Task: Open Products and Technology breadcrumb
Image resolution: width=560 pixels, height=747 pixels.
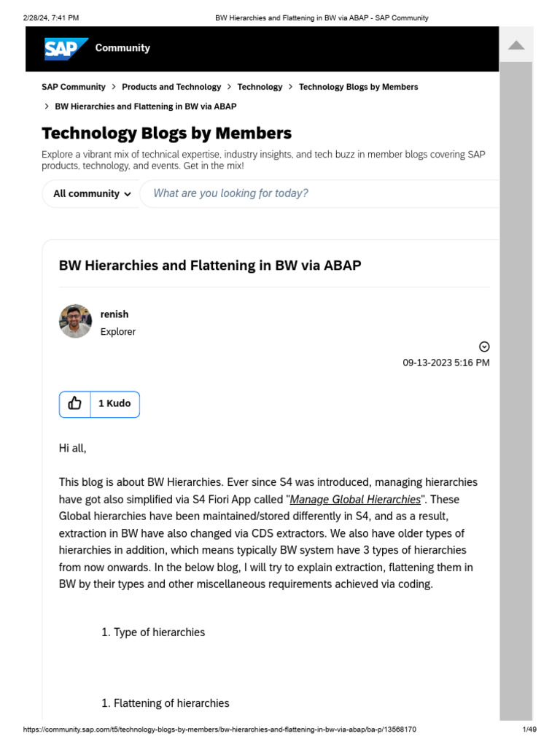Action: (x=171, y=87)
